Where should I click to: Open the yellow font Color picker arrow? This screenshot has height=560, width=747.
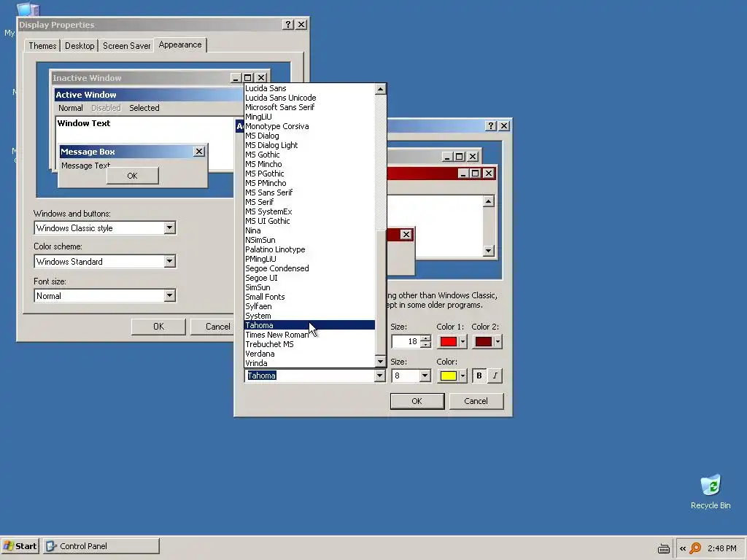pos(462,376)
